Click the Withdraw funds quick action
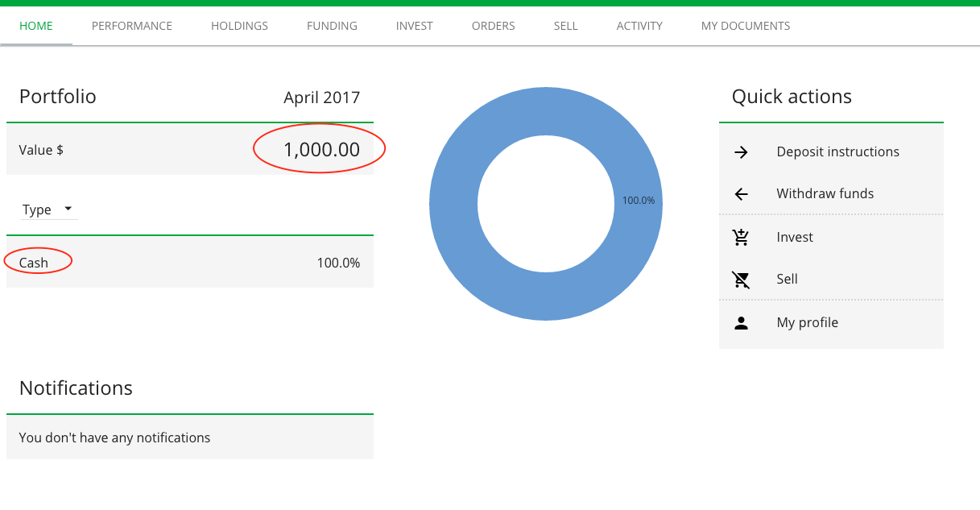980x510 pixels. point(825,194)
